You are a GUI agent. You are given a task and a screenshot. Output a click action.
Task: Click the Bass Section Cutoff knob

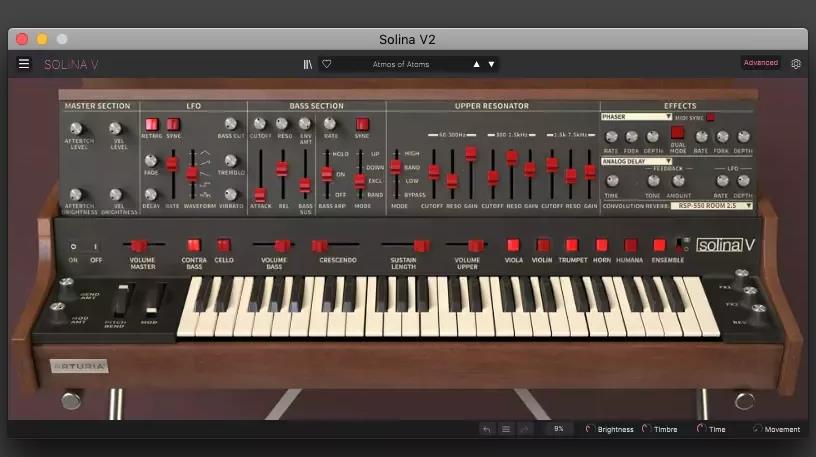tap(259, 124)
